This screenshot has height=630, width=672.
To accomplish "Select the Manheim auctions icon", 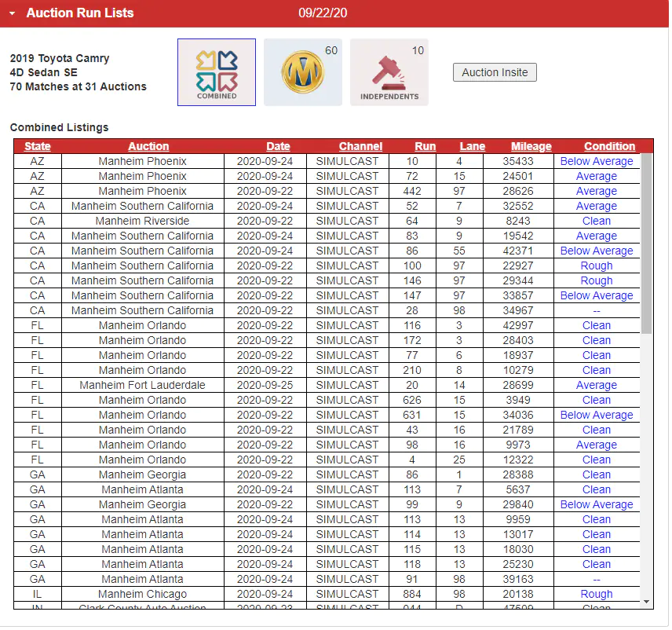I will [x=304, y=72].
